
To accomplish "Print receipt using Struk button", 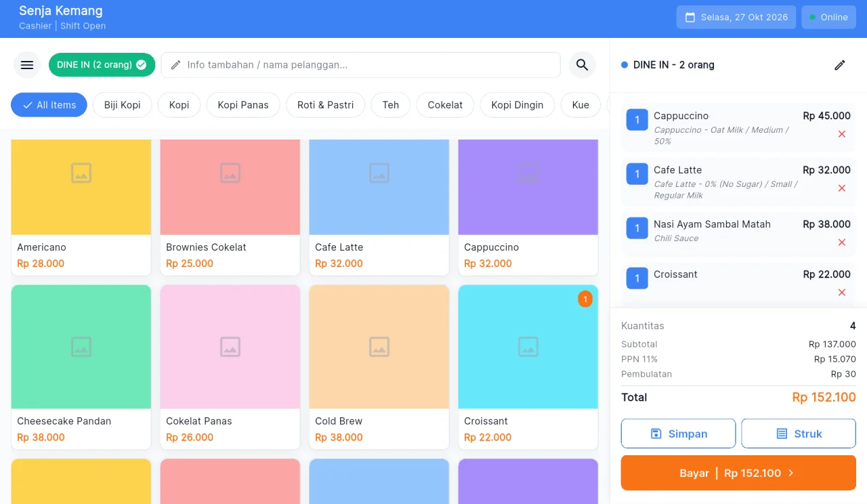I will [x=799, y=434].
